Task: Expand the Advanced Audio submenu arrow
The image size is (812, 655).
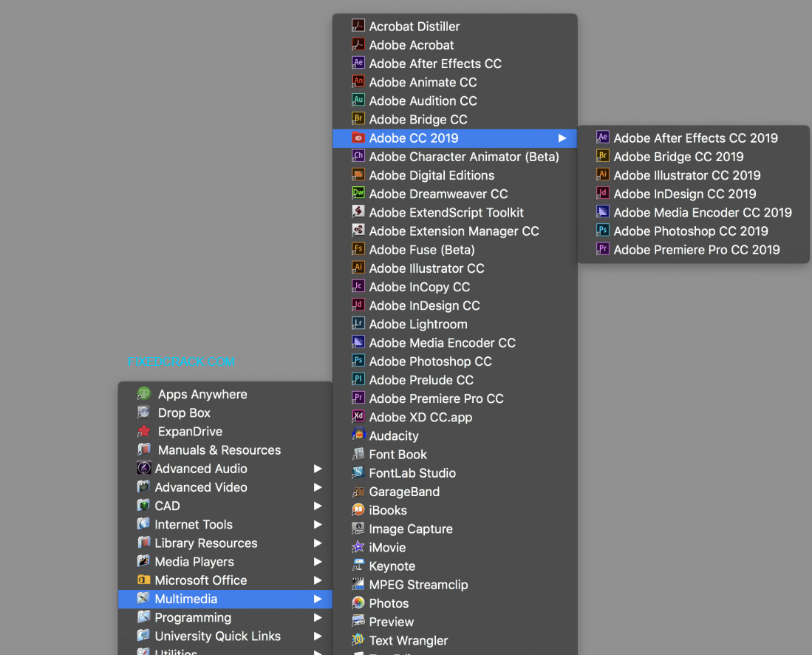Action: tap(318, 469)
